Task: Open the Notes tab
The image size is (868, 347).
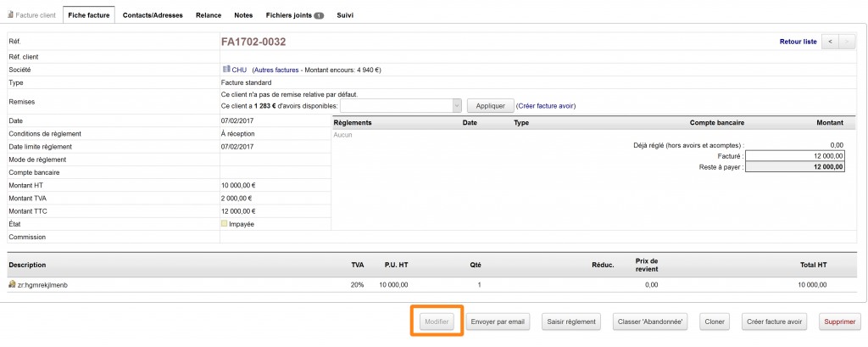Action: (243, 15)
